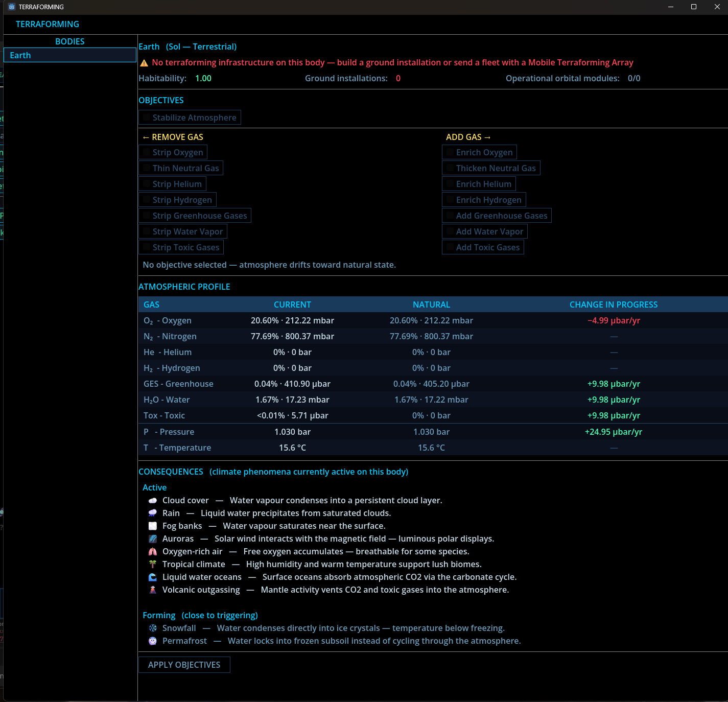The image size is (728, 702).
Task: Click the Tox - Toxic row label
Action: click(165, 416)
